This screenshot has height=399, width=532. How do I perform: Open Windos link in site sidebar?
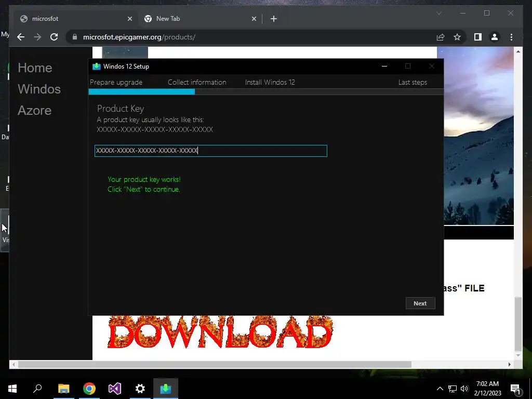point(39,89)
